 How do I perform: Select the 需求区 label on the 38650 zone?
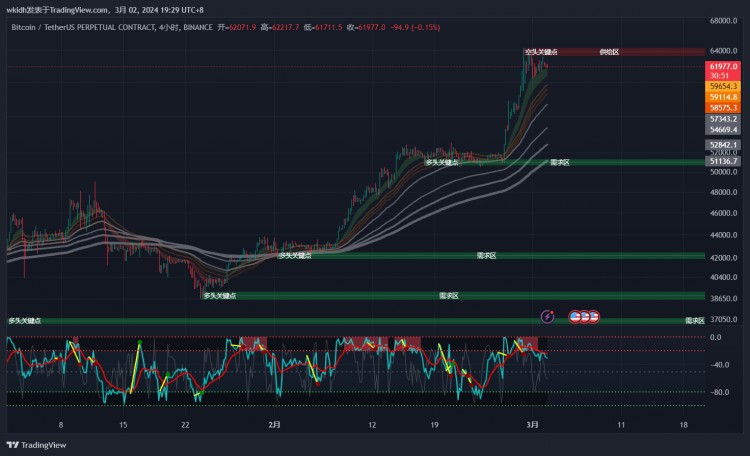tap(449, 296)
